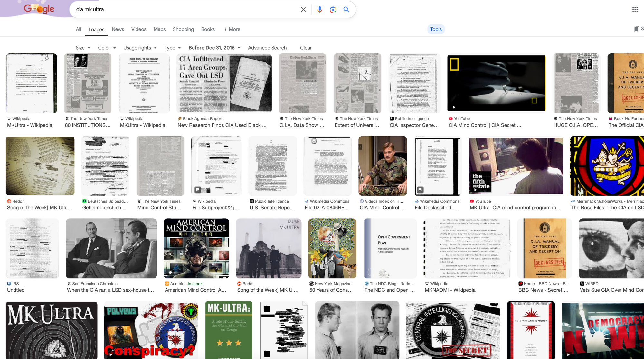Open the MKNAOMI - Wikipedia result link

click(450, 290)
